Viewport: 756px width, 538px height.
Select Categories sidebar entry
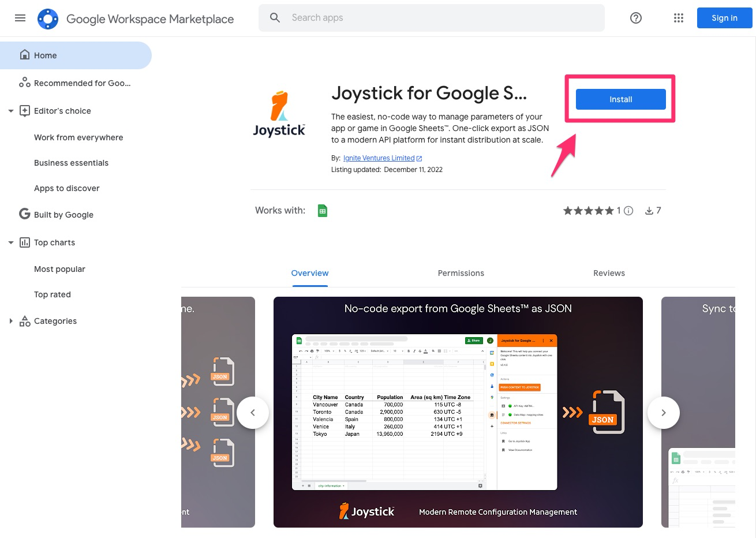click(55, 321)
